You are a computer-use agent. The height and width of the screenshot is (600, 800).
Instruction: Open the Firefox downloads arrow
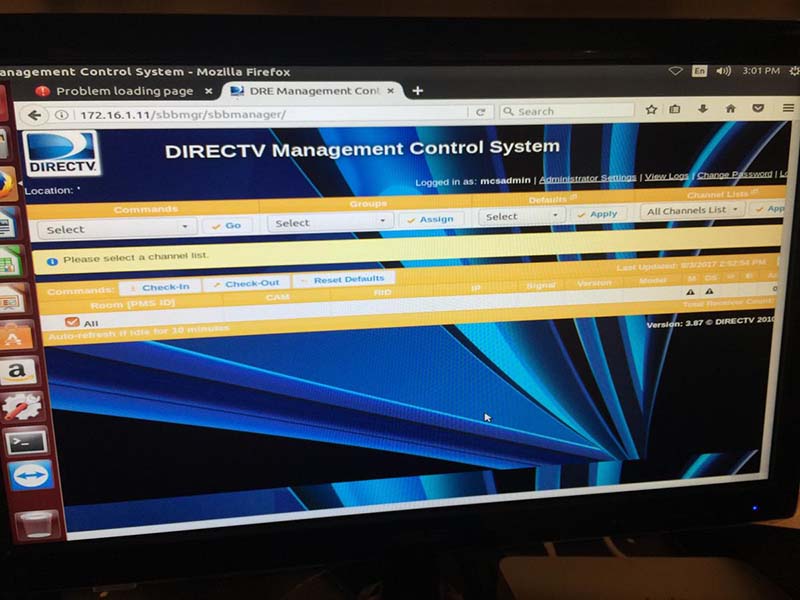703,108
